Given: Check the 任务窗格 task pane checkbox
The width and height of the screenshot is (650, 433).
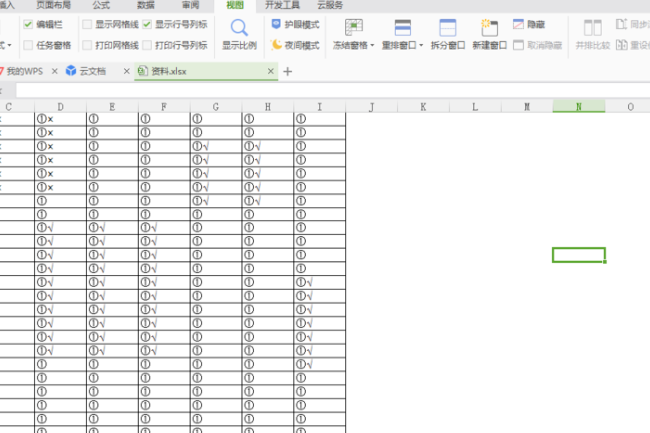Looking at the screenshot, I should (28, 45).
